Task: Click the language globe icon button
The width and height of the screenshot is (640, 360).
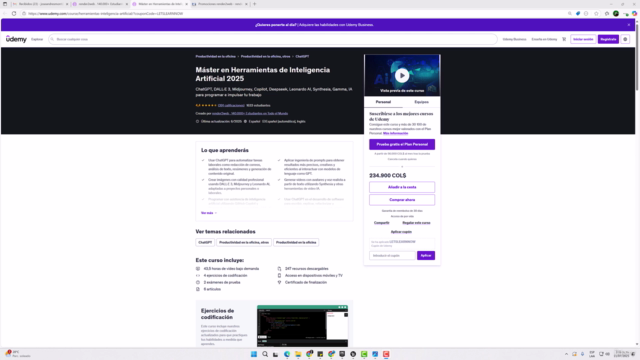Action: (x=625, y=39)
